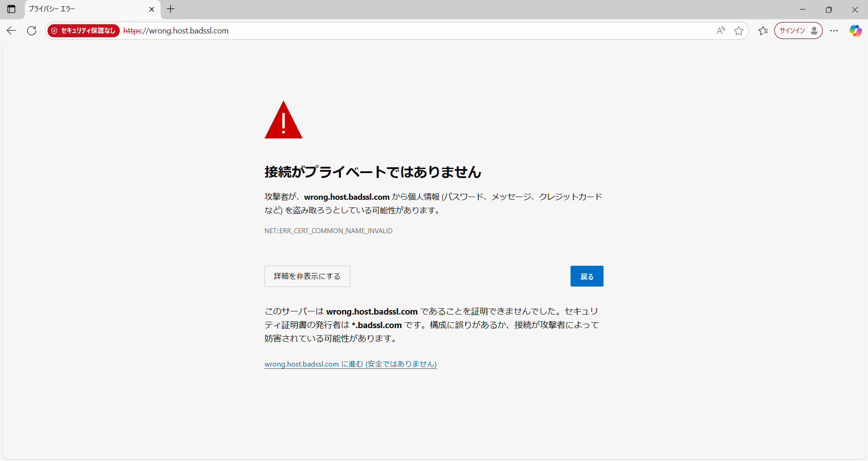Add page to favorites with star icon

pos(739,31)
